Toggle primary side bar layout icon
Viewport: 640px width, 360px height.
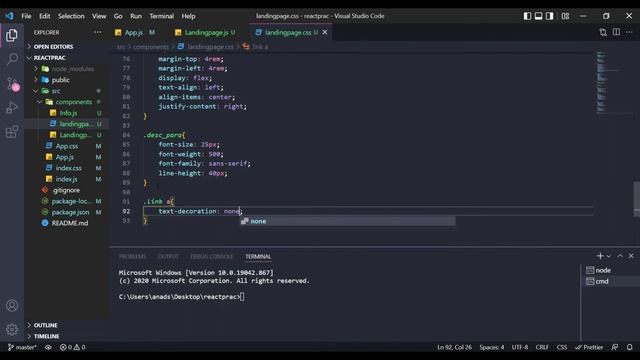[x=527, y=16]
